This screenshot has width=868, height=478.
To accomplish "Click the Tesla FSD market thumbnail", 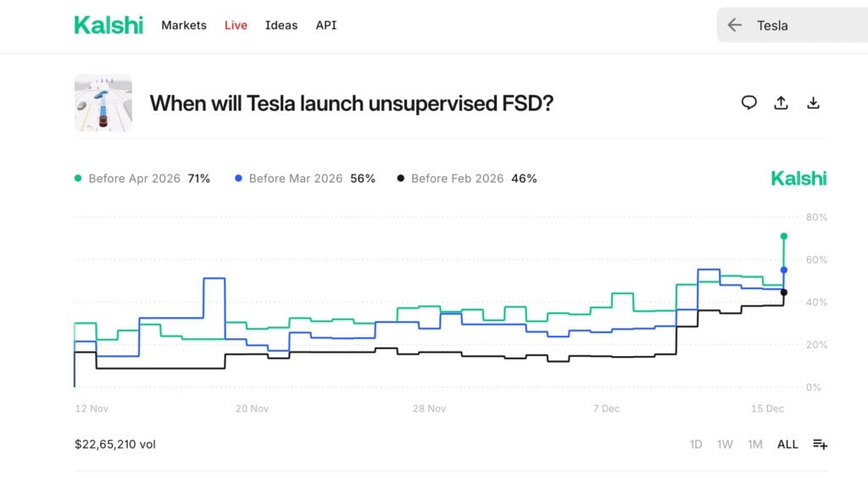I will point(103,103).
